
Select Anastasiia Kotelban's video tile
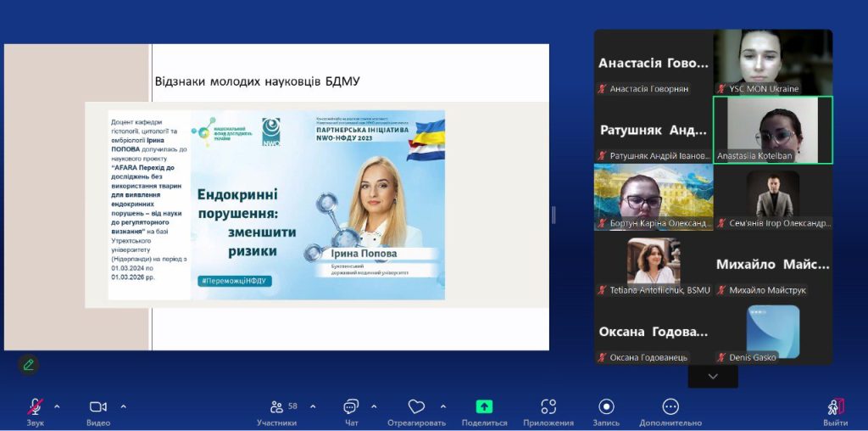772,130
